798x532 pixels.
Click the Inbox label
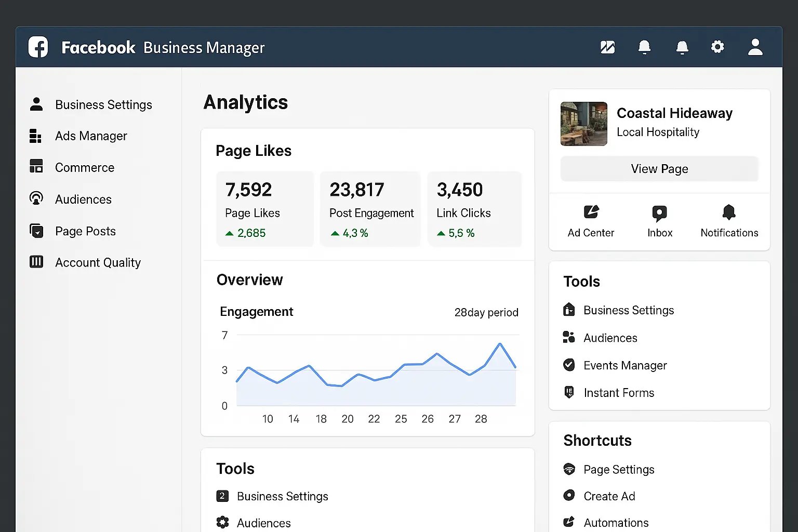click(660, 233)
